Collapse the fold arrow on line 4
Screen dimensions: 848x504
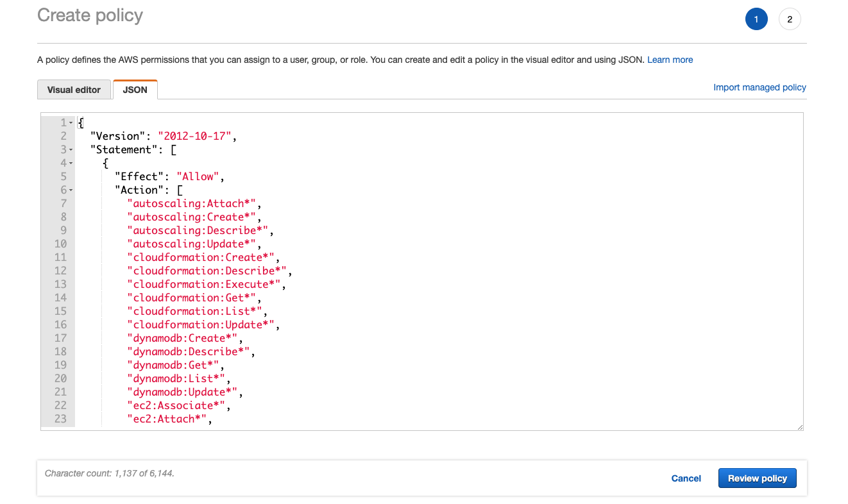pos(71,163)
